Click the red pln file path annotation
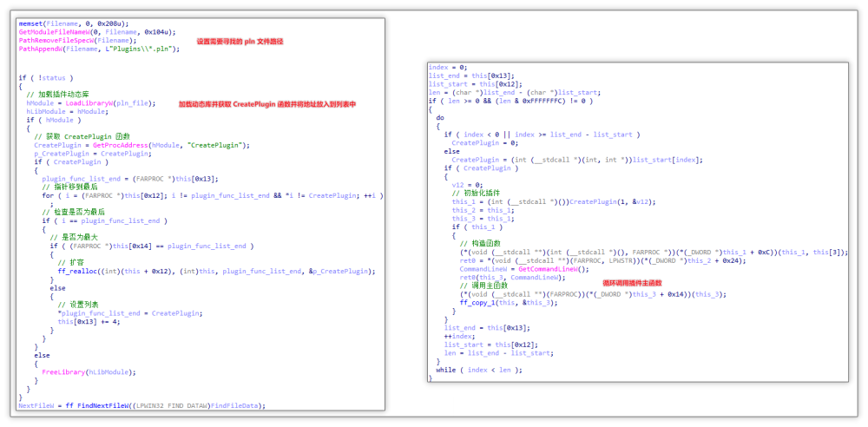868x427 pixels. click(x=240, y=42)
